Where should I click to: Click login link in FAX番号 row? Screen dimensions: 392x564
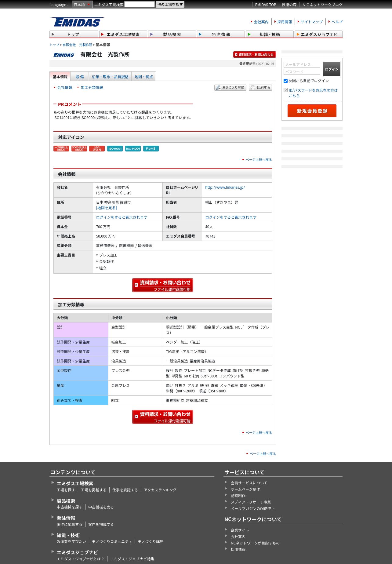coord(231,217)
